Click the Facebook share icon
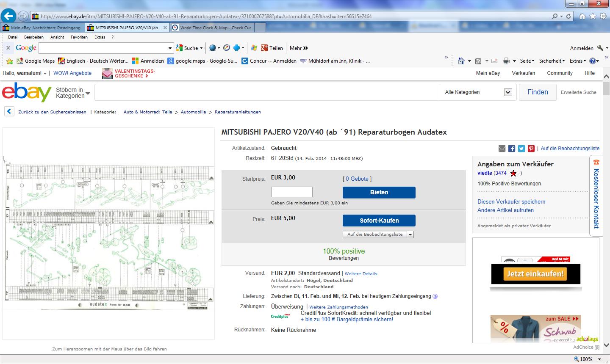This screenshot has height=364, width=610. click(x=512, y=149)
